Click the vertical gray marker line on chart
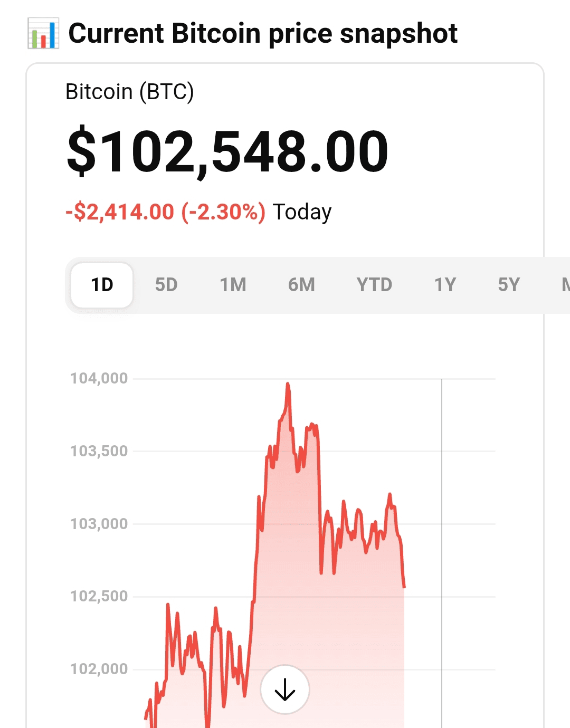570x728 pixels. tap(442, 528)
